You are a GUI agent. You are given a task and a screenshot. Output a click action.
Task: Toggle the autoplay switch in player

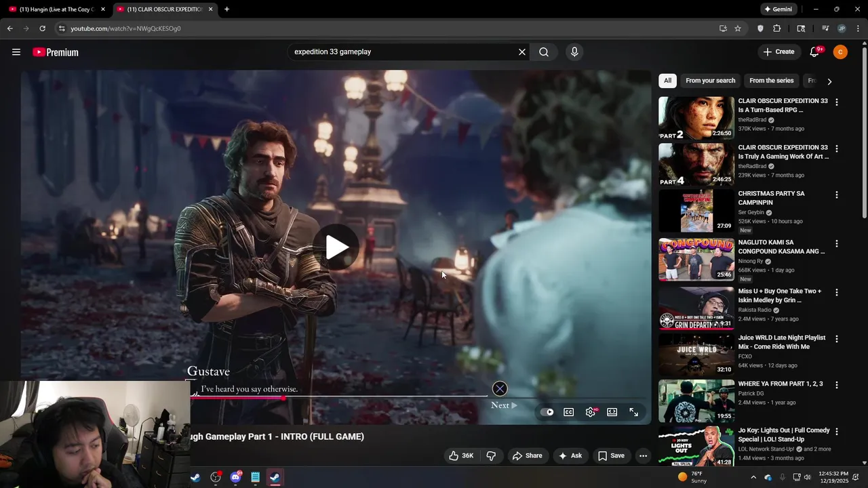coord(549,412)
